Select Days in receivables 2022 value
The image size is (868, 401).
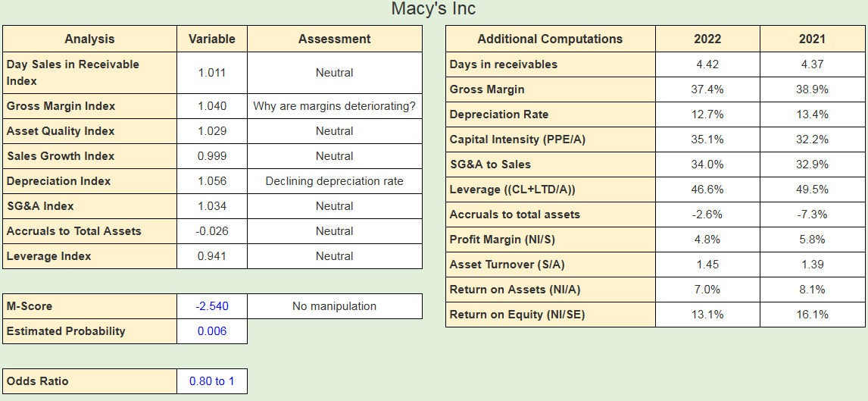pos(707,64)
